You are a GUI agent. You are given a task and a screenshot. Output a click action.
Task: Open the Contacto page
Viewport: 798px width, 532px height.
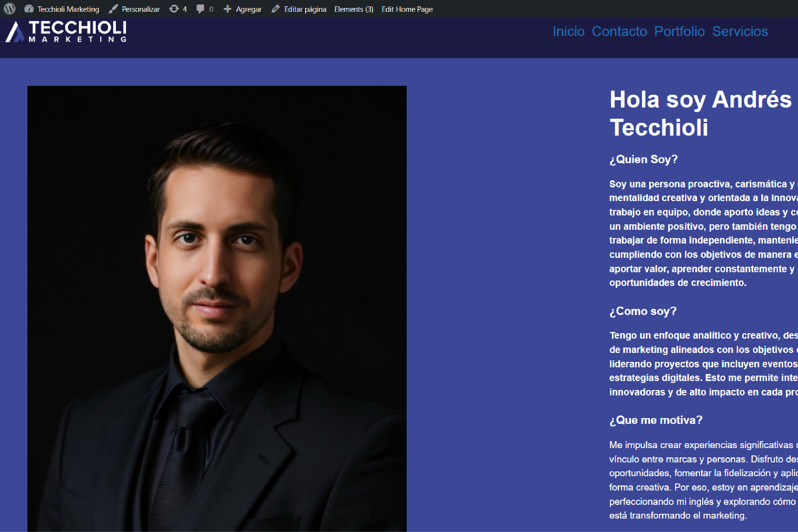(619, 31)
